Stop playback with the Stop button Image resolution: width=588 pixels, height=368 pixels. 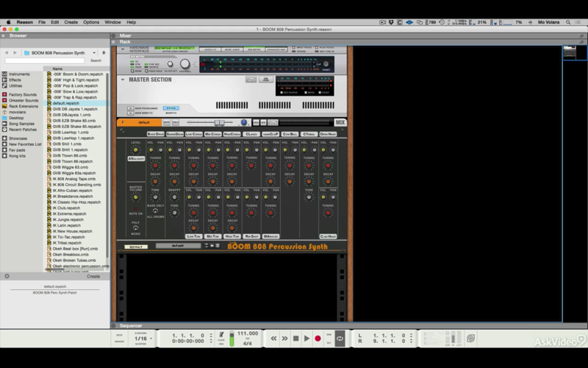pos(295,339)
